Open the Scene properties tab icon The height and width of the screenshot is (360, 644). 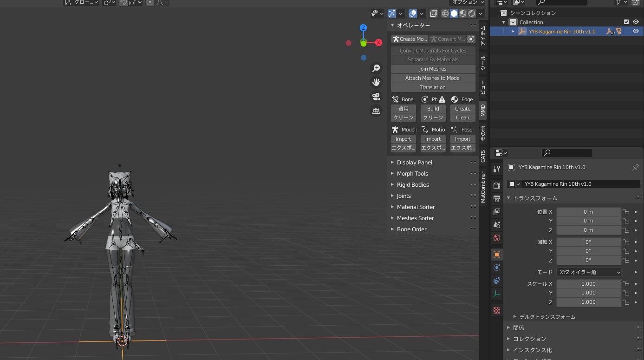pos(497,224)
